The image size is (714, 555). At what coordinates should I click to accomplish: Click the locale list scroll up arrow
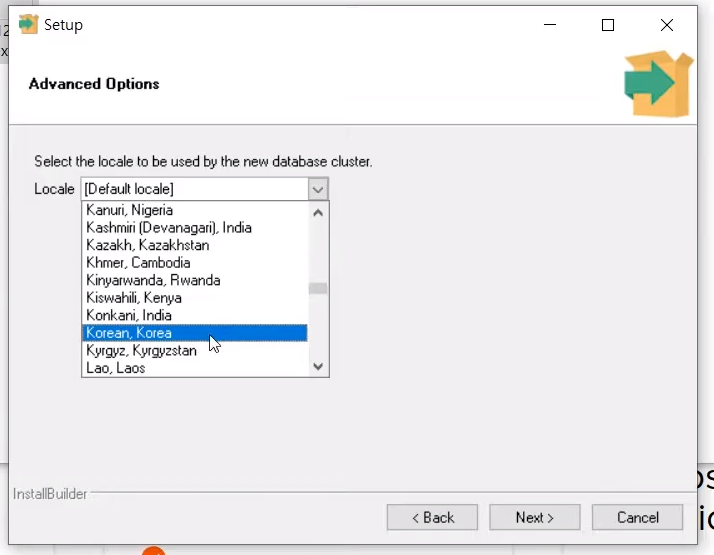click(x=318, y=213)
